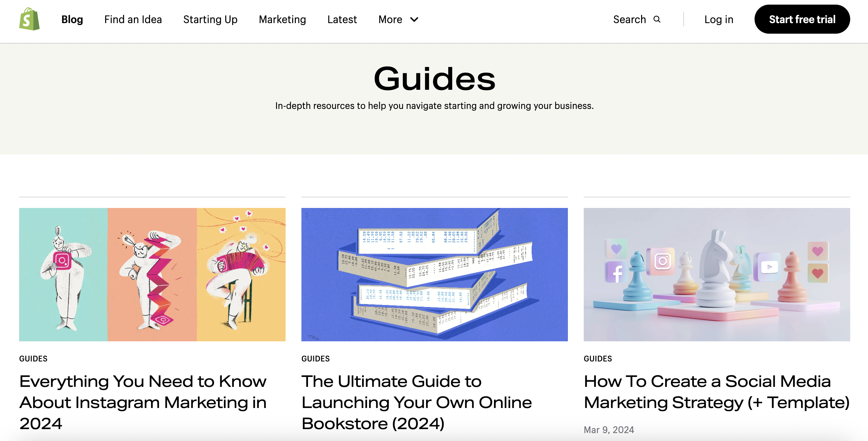Image resolution: width=868 pixels, height=441 pixels.
Task: Click the Log in link
Action: (719, 19)
